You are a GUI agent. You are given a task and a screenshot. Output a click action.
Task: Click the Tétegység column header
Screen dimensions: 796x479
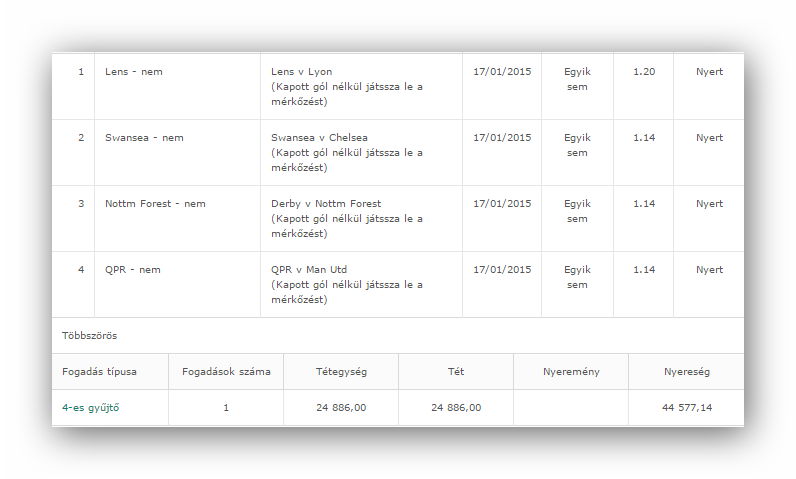[x=341, y=372]
